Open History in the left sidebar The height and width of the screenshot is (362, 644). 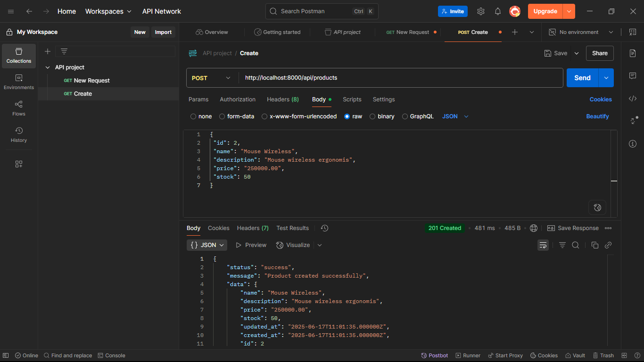pos(19,134)
